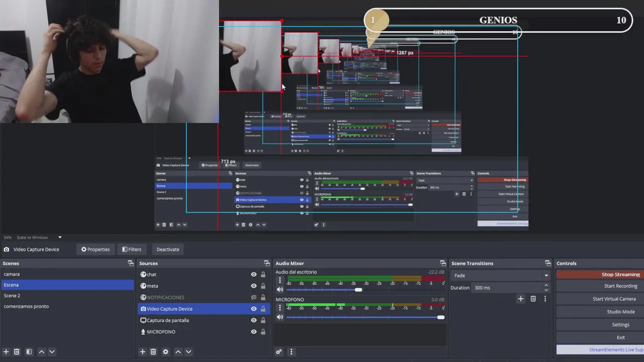Undock the Audio Mixer panel
The height and width of the screenshot is (362, 644).
click(443, 263)
